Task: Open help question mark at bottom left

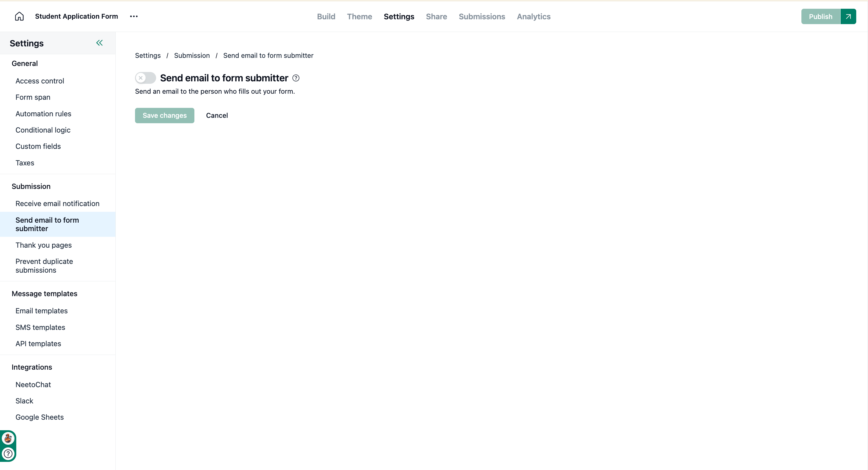Action: coord(8,454)
